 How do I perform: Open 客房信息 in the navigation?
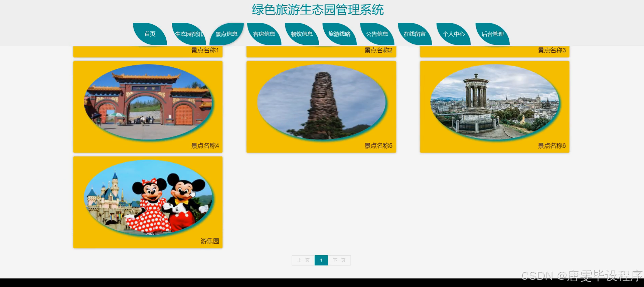(x=264, y=34)
